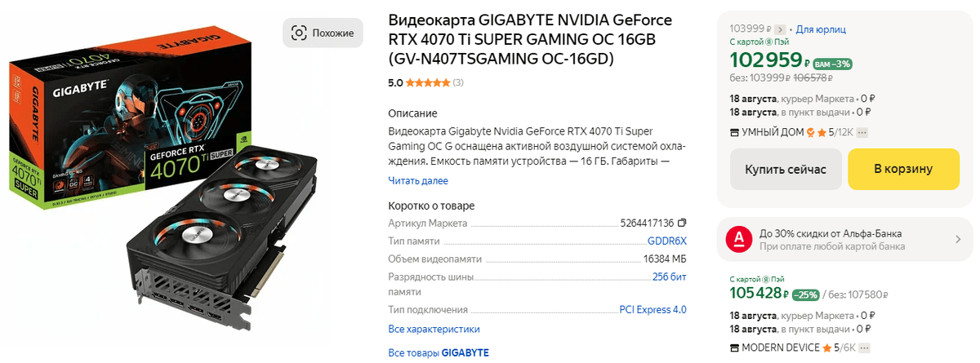Click the MODERN DEVICE store icon
Image resolution: width=980 pixels, height=363 pixels.
(734, 348)
